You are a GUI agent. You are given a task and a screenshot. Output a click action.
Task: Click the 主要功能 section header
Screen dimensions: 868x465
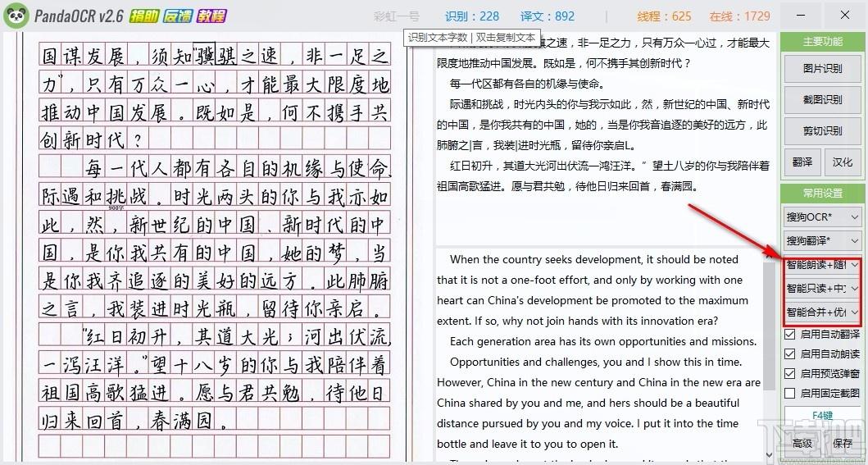click(x=823, y=42)
